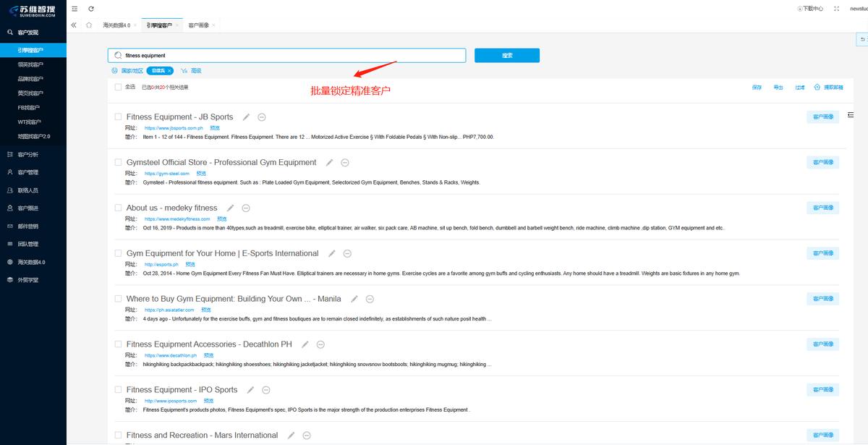Click the 提取邮箱 extract-mailbox icon button
This screenshot has height=445, width=868.
pos(828,87)
